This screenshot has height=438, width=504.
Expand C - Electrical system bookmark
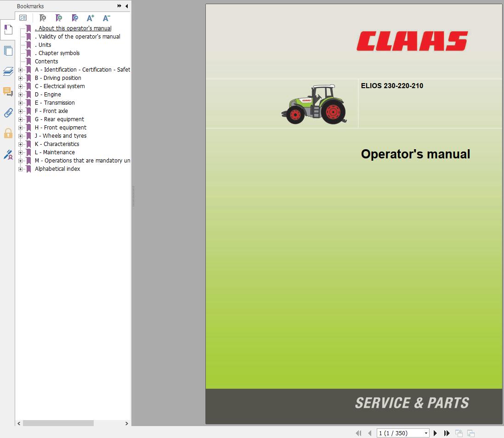21,86
